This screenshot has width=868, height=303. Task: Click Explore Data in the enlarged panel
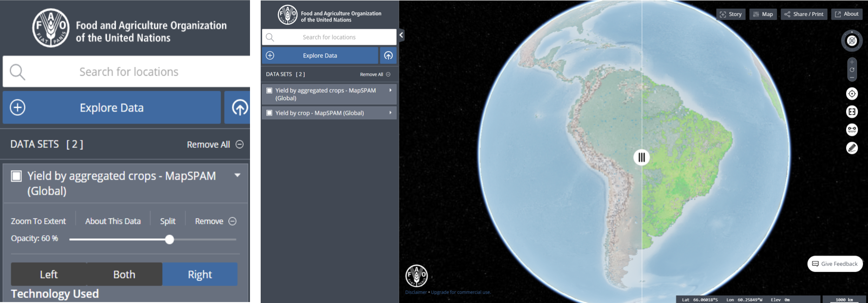pos(112,107)
